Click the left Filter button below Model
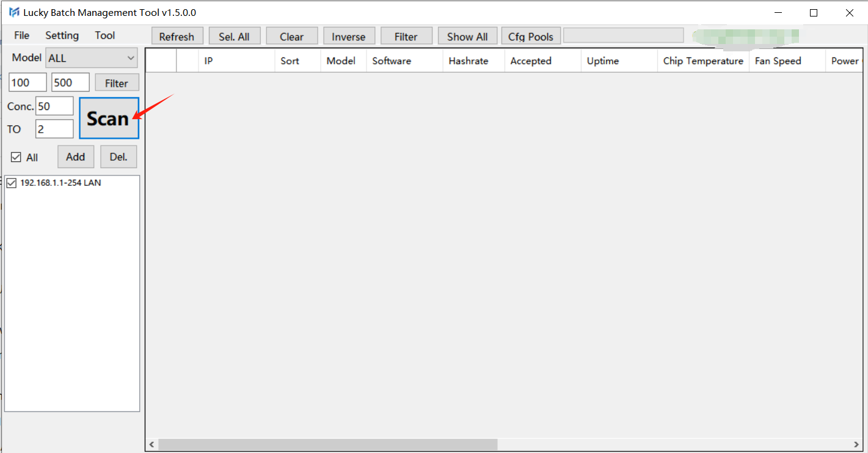The image size is (868, 453). coord(117,83)
